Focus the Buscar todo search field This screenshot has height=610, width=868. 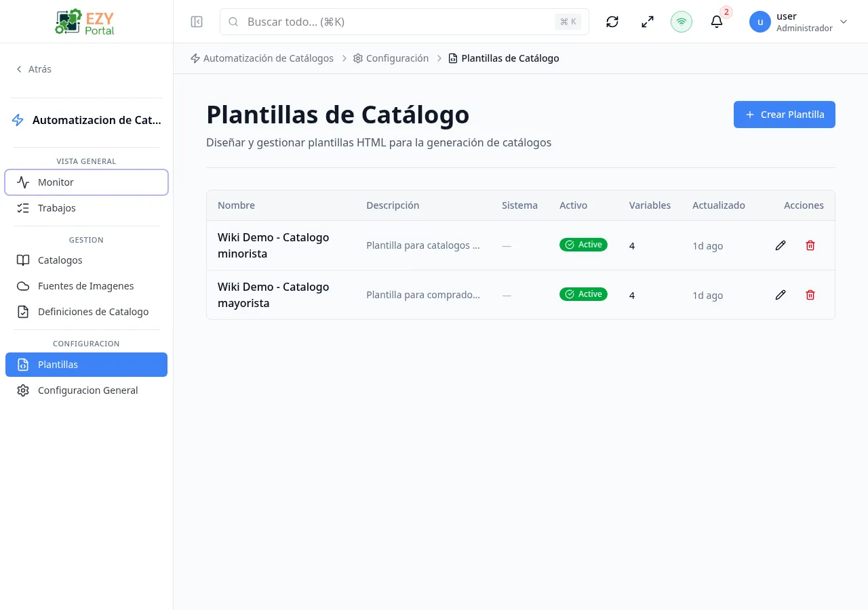click(x=404, y=22)
